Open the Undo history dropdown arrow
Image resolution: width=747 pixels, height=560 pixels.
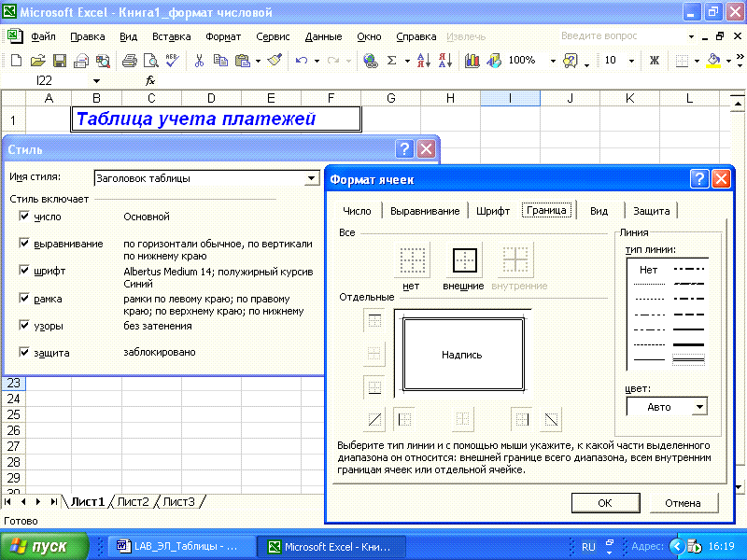coord(317,61)
